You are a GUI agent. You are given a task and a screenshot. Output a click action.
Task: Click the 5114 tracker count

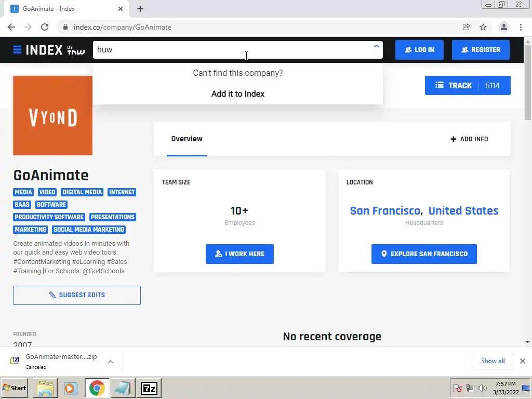493,86
